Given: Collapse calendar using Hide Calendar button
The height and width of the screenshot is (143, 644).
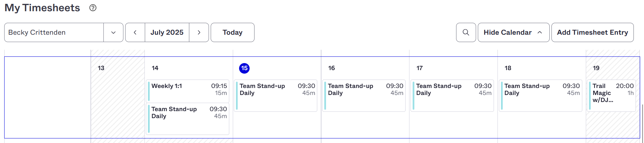Looking at the screenshot, I should coord(514,32).
